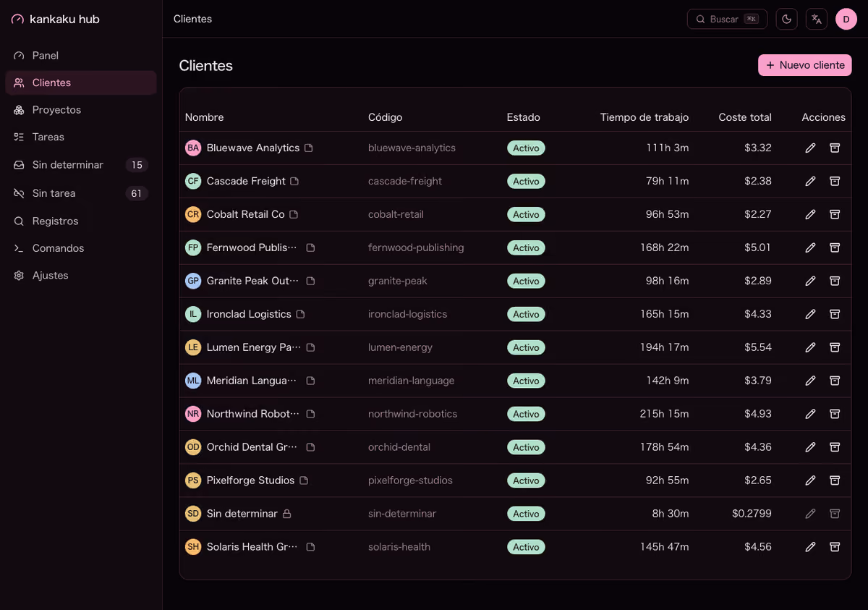Archive the fernwood-publishing client row
Viewport: 868px width, 610px height.
(x=835, y=247)
